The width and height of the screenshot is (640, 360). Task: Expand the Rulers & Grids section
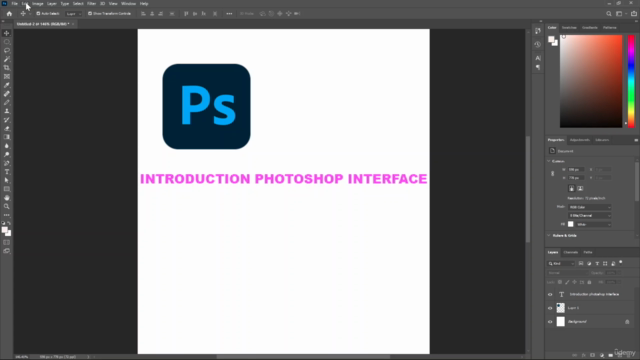pos(549,236)
